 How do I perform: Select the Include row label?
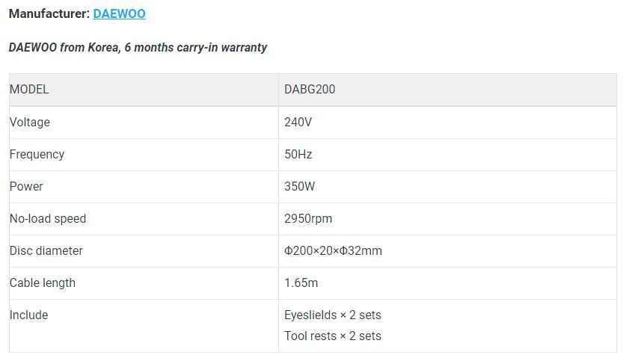coord(29,315)
